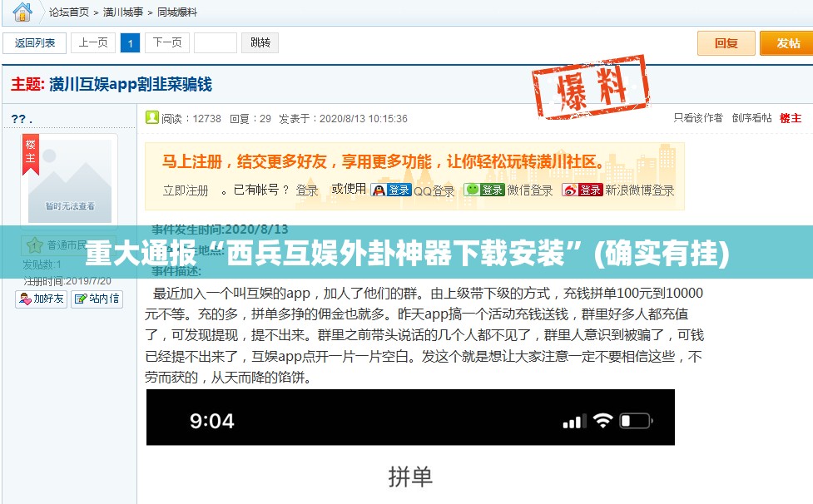Toggle 只看该作者 filter
The height and width of the screenshot is (504, 813).
tap(698, 118)
